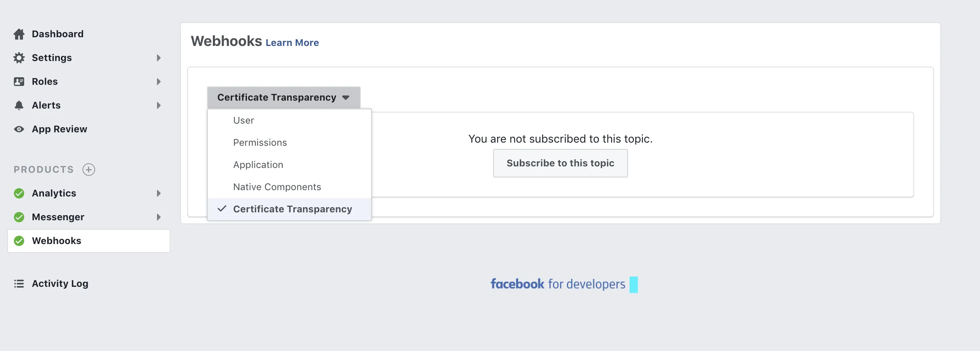
Task: Pick the Native Components option
Action: pyautogui.click(x=277, y=187)
